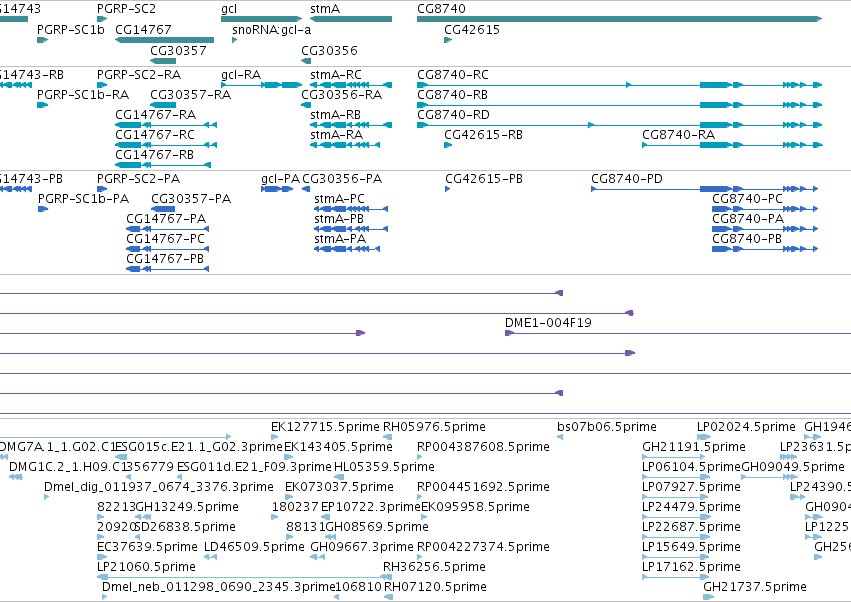
Task: Select the gcl gene glyph
Action: coord(262,19)
